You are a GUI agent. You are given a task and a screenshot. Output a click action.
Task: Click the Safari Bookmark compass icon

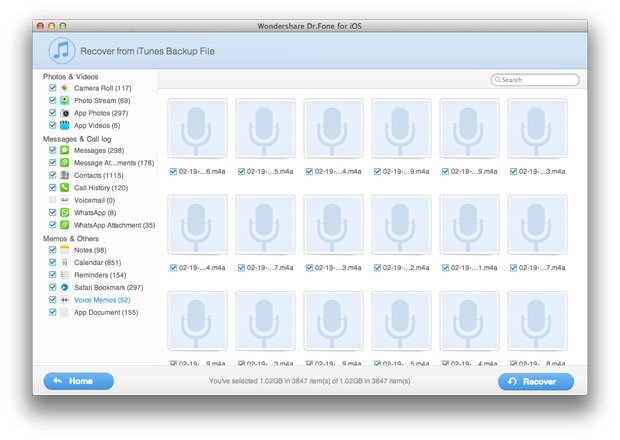tap(64, 287)
